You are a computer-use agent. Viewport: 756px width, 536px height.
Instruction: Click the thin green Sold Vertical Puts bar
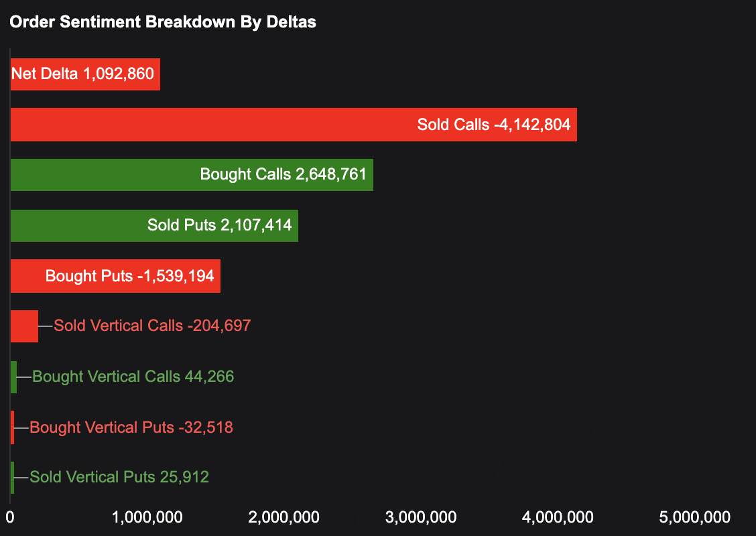click(x=12, y=478)
